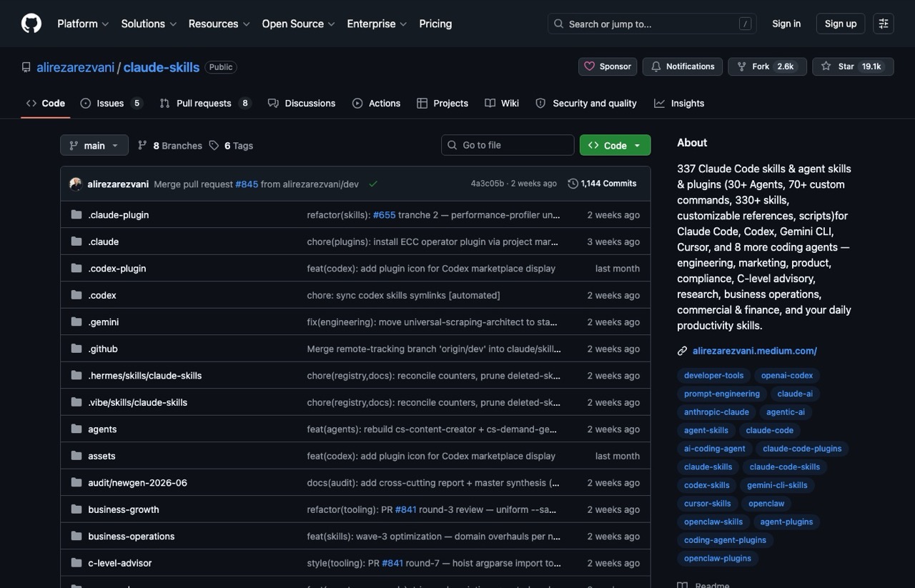Focus the Go to file input
The height and width of the screenshot is (588, 915).
pos(508,145)
